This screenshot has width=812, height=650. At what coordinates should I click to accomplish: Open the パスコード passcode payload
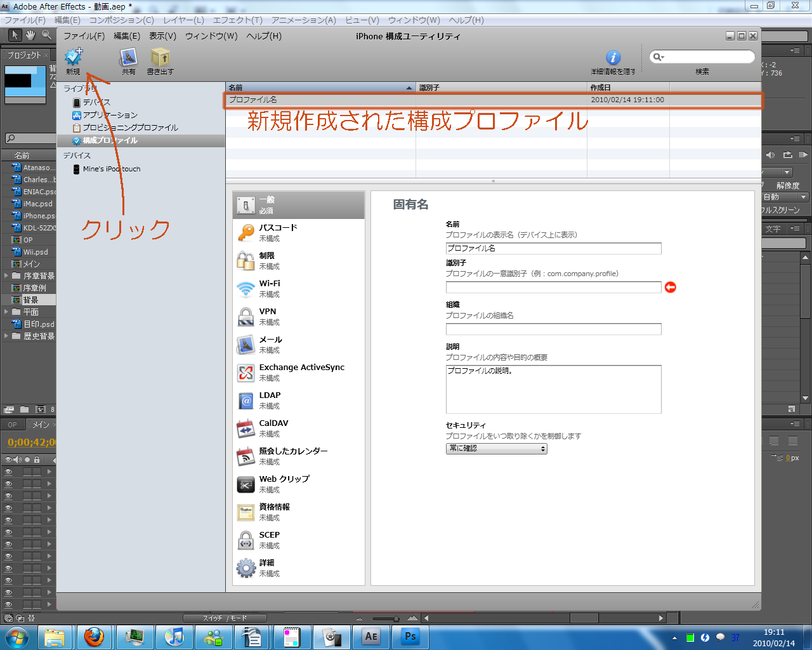coord(299,233)
